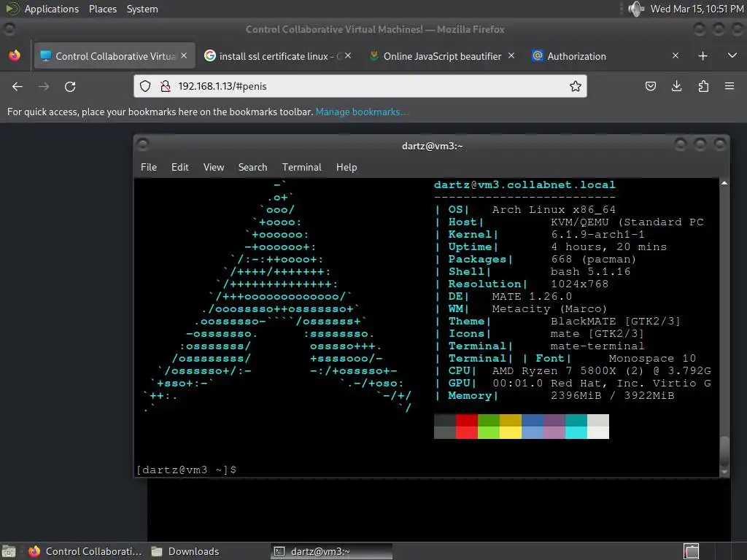Click the tracking protection shield icon
The height and width of the screenshot is (560, 747).
(x=145, y=86)
